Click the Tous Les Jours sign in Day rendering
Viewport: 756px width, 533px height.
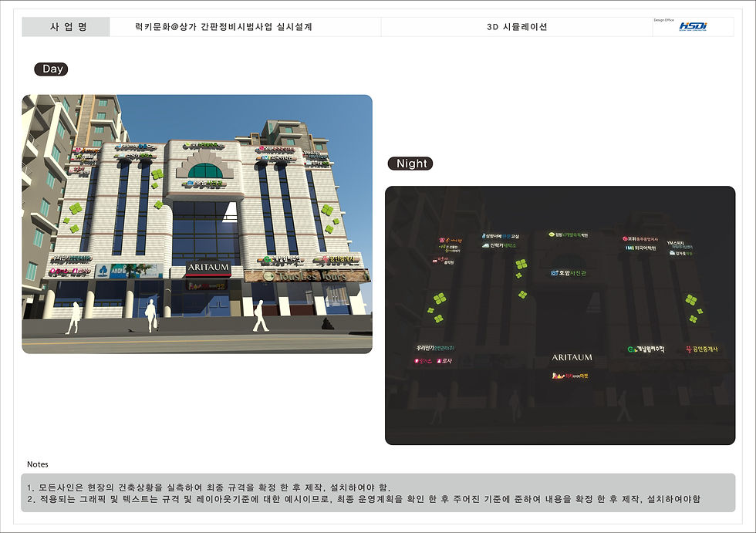(x=307, y=275)
